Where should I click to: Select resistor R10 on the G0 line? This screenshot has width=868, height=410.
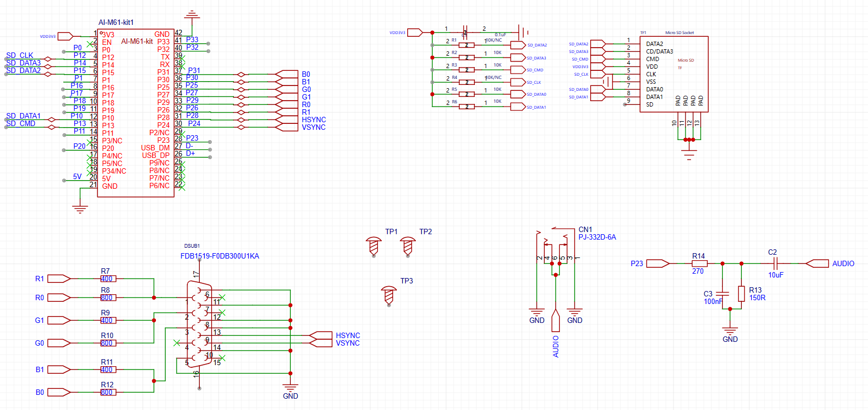point(108,343)
